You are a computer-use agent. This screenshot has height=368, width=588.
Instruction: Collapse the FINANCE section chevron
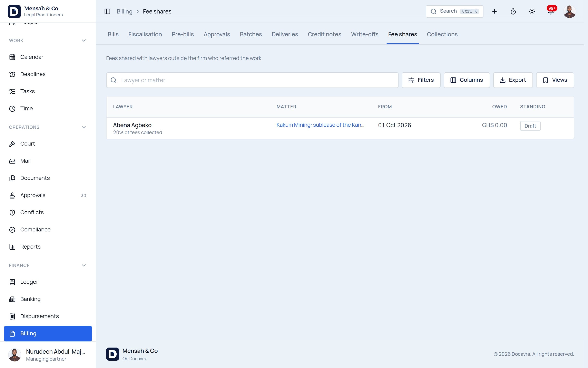(x=84, y=265)
